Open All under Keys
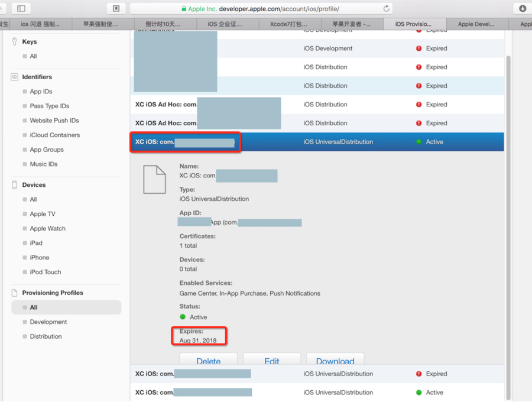The height and width of the screenshot is (402, 532). pos(33,56)
